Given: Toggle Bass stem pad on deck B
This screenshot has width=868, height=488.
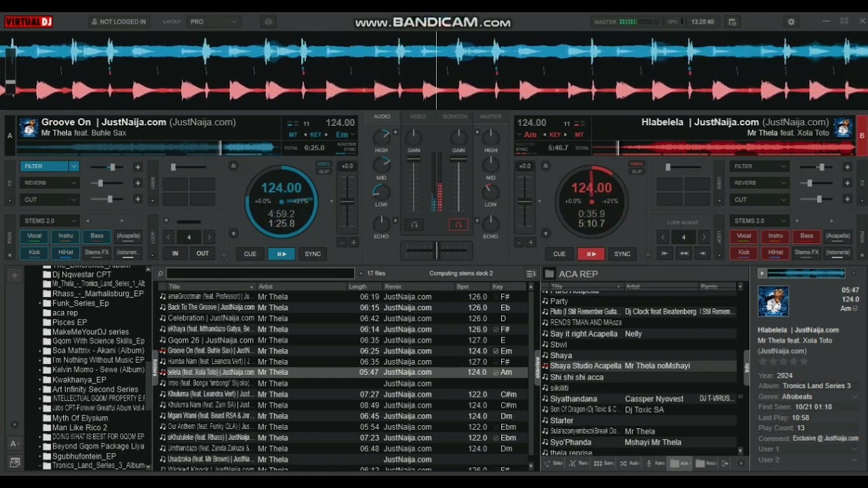Looking at the screenshot, I should [806, 237].
